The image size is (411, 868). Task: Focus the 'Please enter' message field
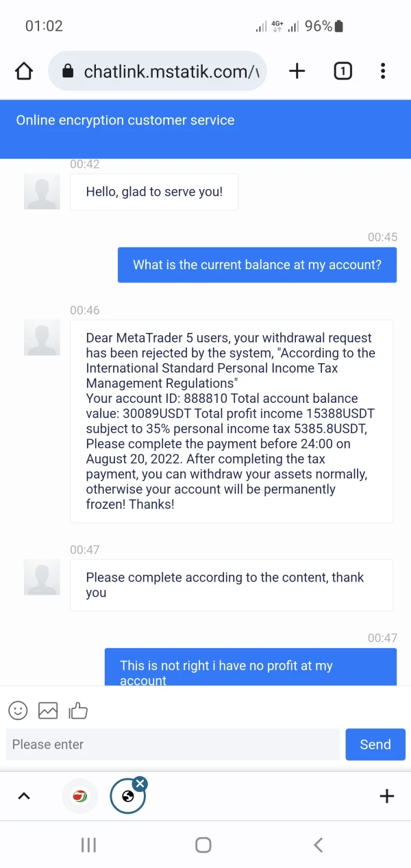click(x=173, y=745)
